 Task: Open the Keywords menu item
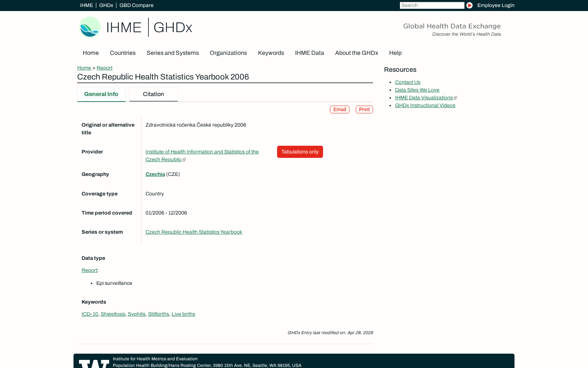[271, 53]
